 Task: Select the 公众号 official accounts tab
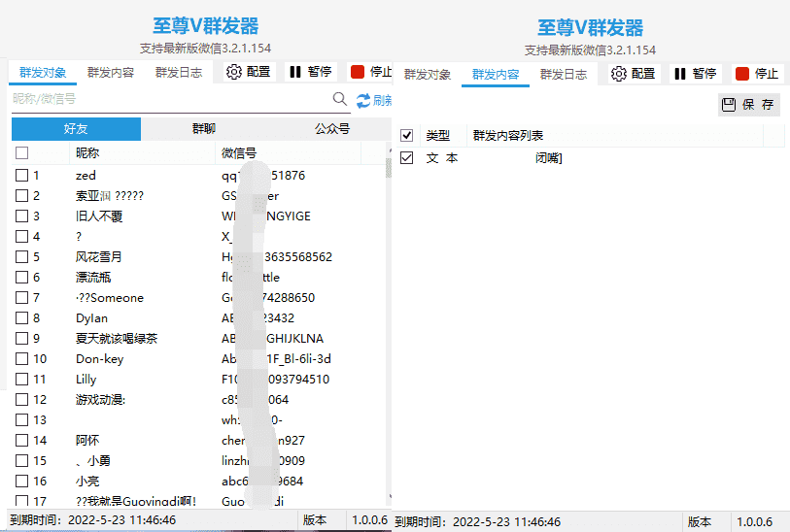coord(331,129)
